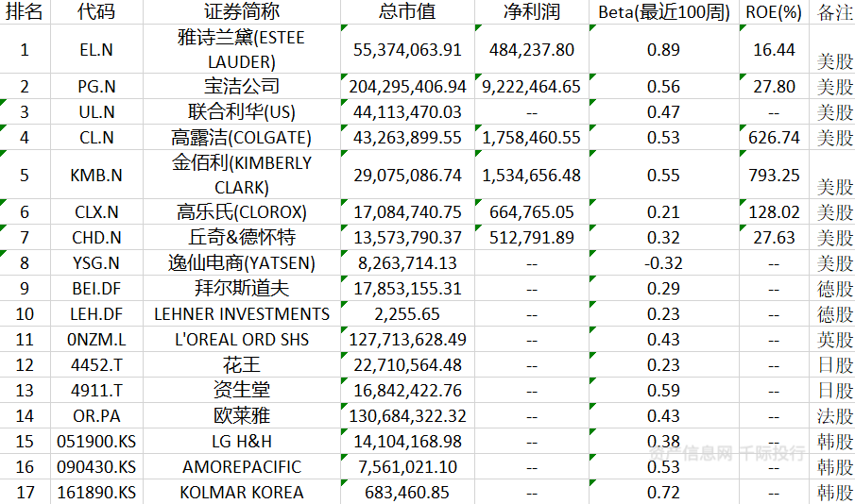This screenshot has width=855, height=504.
Task: Select market cap 44,113,470.03
Action: [x=407, y=111]
